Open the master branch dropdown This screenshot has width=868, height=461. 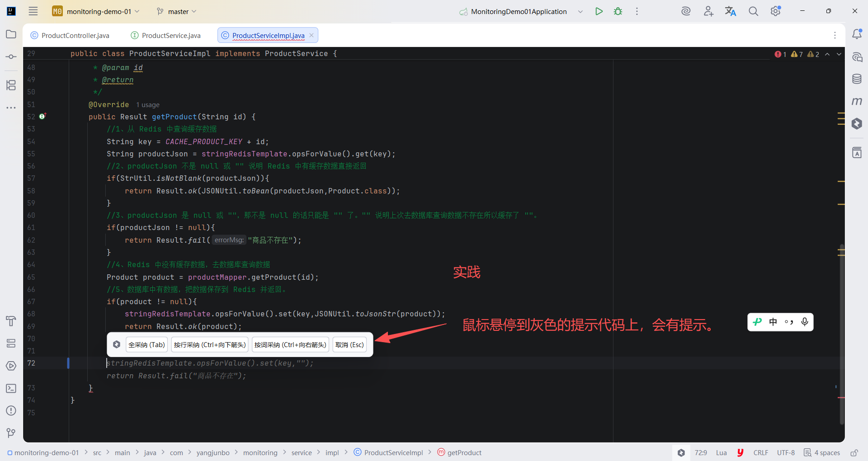point(176,11)
